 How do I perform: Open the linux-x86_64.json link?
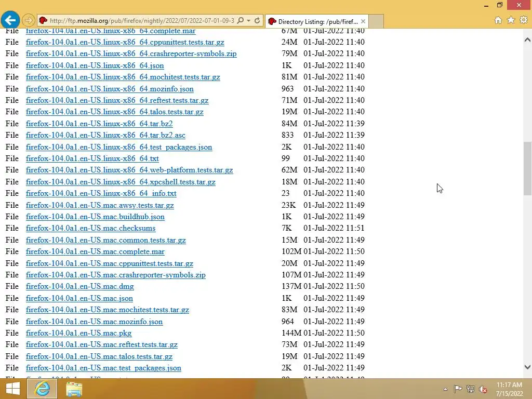[95, 65]
